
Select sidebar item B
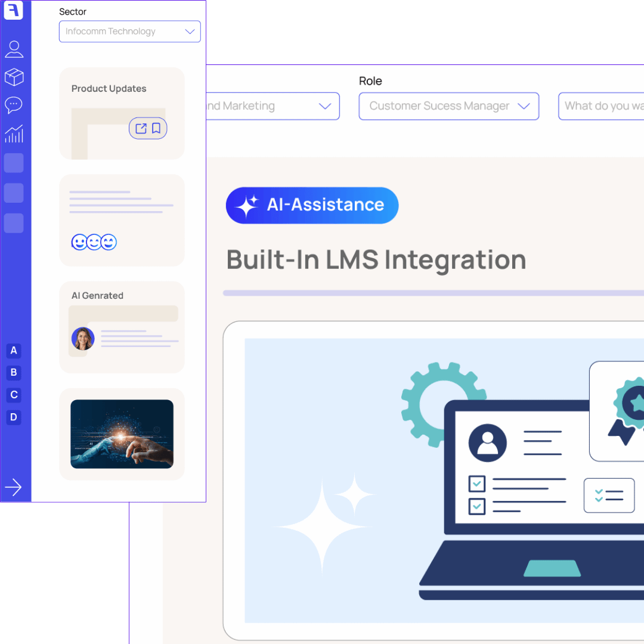pos(14,373)
